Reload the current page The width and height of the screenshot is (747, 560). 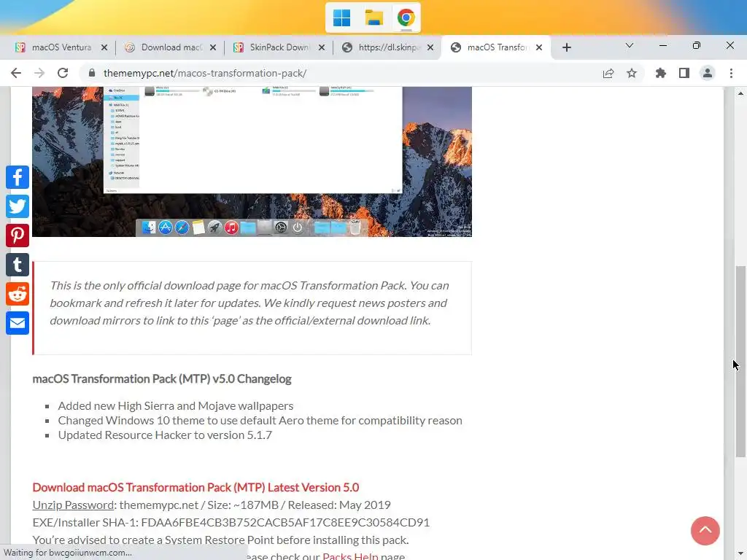63,73
